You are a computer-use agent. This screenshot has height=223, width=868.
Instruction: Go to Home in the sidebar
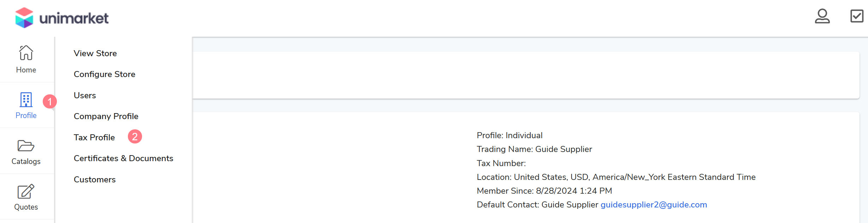26,59
